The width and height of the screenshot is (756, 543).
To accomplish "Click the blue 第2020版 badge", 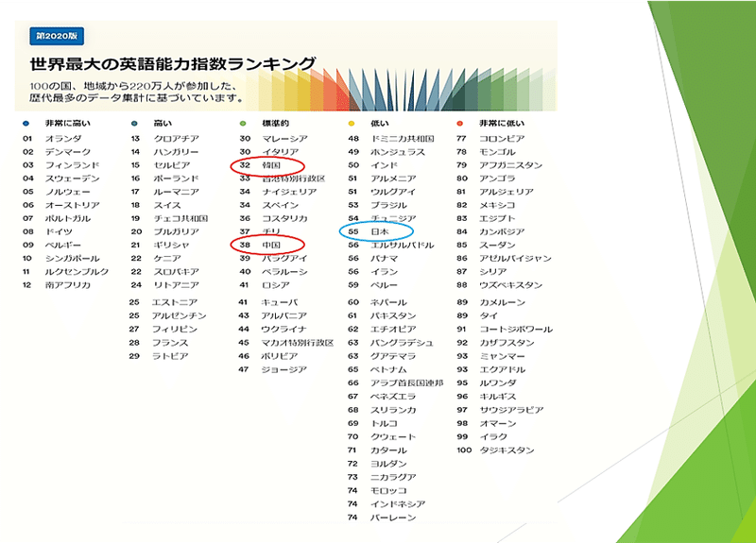I will point(57,36).
